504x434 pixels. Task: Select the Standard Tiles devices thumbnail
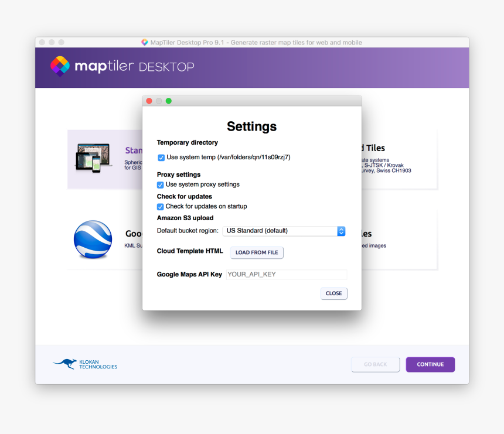94,158
